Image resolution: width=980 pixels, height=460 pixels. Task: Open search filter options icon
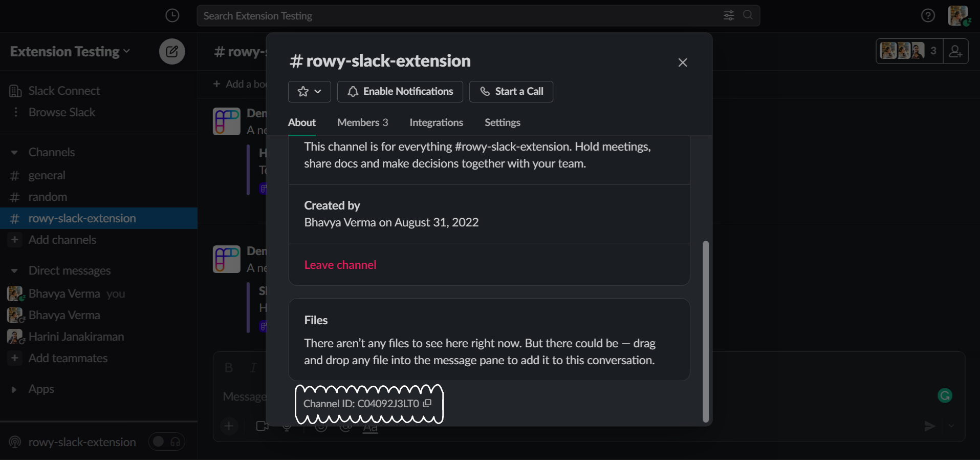(729, 15)
